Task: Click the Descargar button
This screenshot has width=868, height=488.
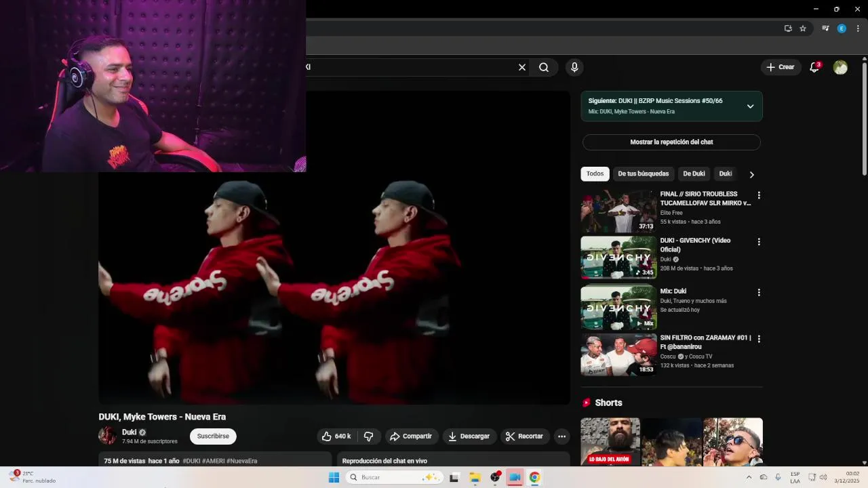Action: (x=469, y=436)
